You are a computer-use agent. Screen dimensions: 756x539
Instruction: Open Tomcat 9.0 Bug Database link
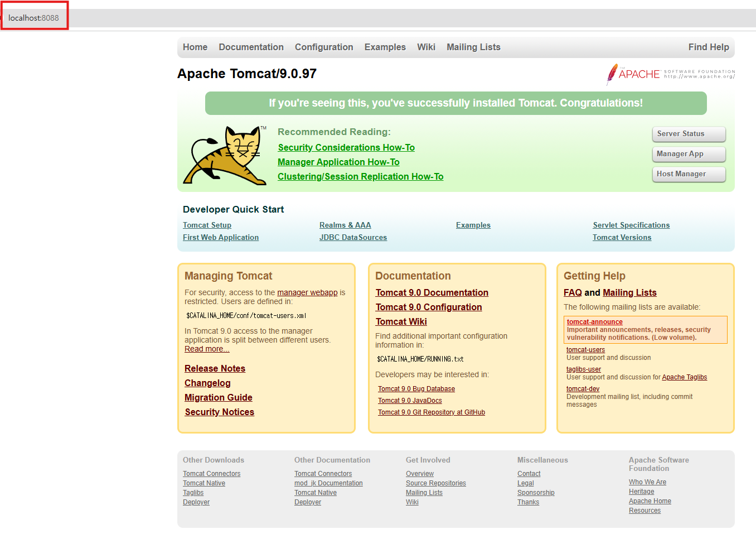[x=416, y=389]
